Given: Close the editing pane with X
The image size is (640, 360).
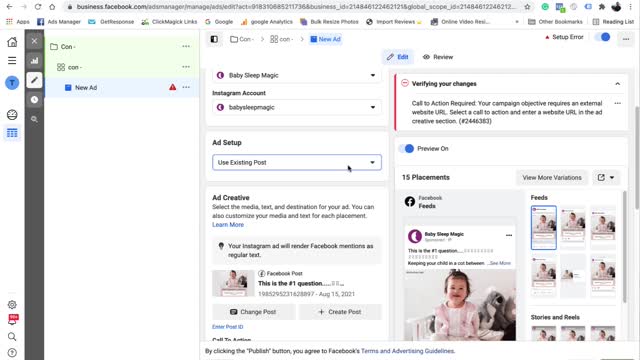Looking at the screenshot, I should click(x=34, y=41).
